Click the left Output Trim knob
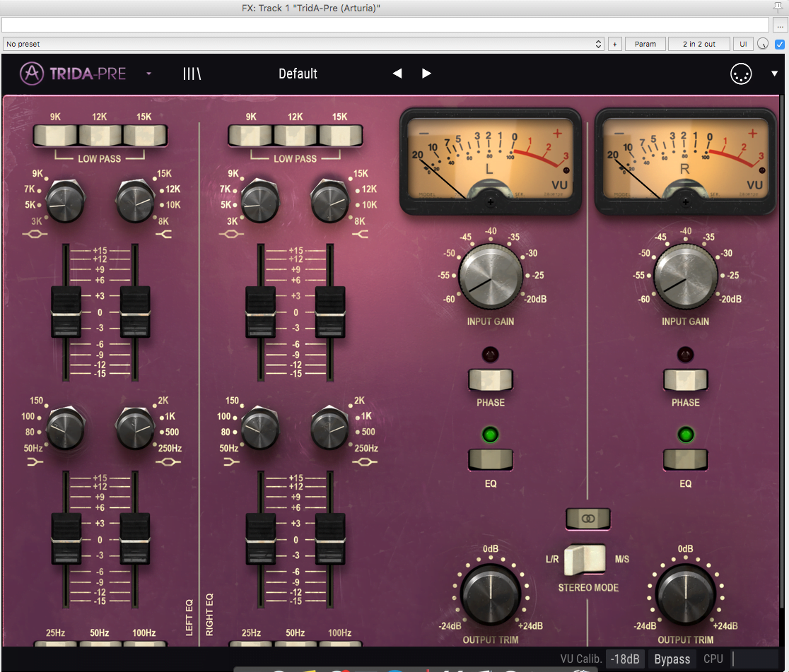789x672 pixels. pyautogui.click(x=491, y=594)
